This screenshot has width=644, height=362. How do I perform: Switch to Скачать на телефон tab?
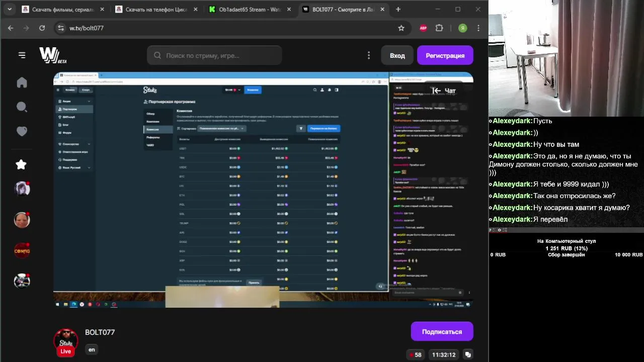point(156,9)
